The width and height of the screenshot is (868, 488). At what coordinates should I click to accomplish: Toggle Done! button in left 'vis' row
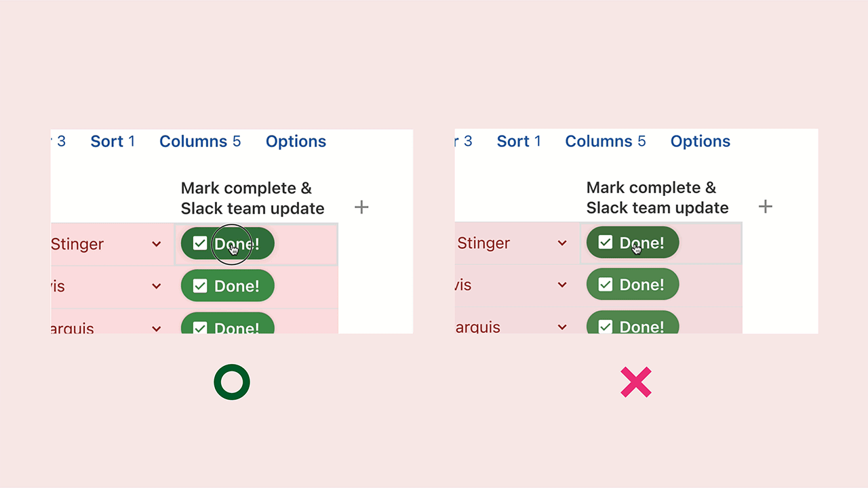tap(227, 286)
